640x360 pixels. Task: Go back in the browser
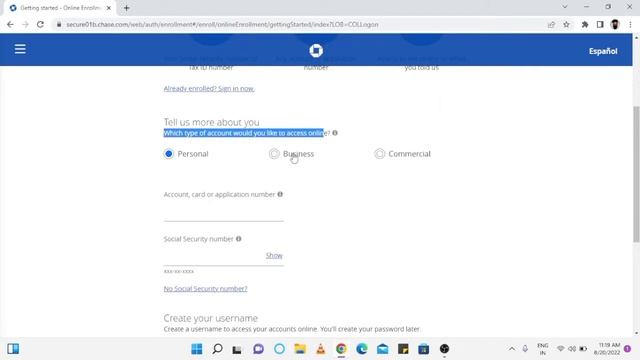(x=10, y=24)
